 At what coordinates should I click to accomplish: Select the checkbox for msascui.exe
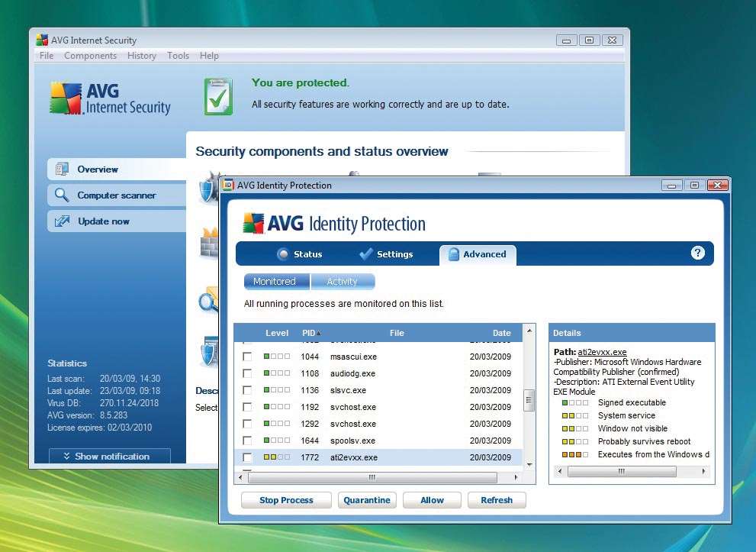246,357
